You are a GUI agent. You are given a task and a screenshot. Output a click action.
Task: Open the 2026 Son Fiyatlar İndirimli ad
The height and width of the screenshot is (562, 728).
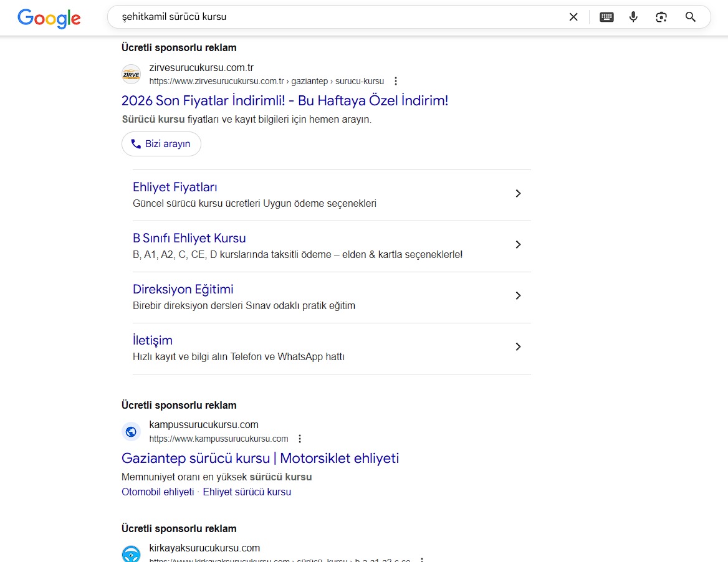[284, 100]
